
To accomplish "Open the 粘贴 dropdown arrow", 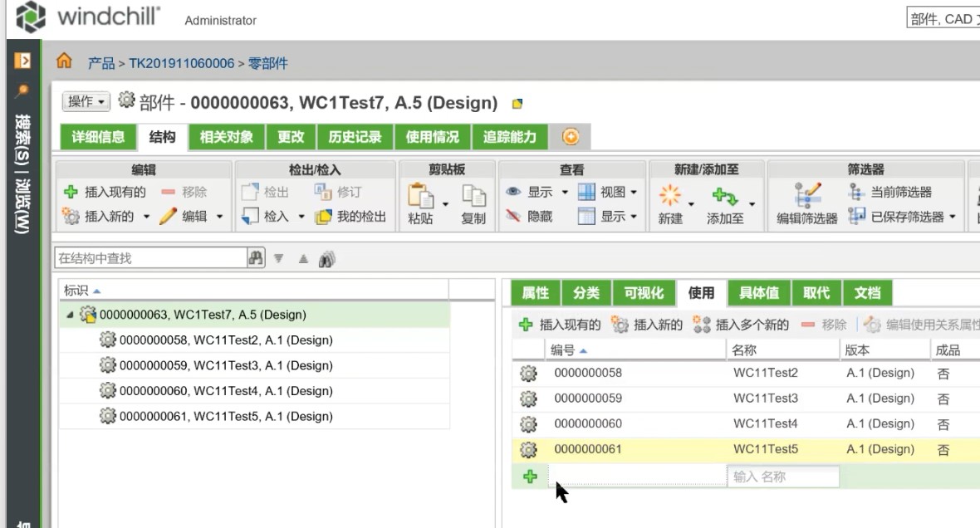I will [445, 204].
